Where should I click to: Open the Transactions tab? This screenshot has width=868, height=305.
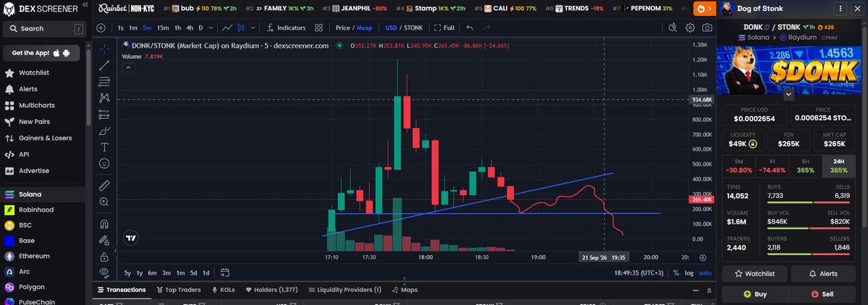[x=122, y=290]
